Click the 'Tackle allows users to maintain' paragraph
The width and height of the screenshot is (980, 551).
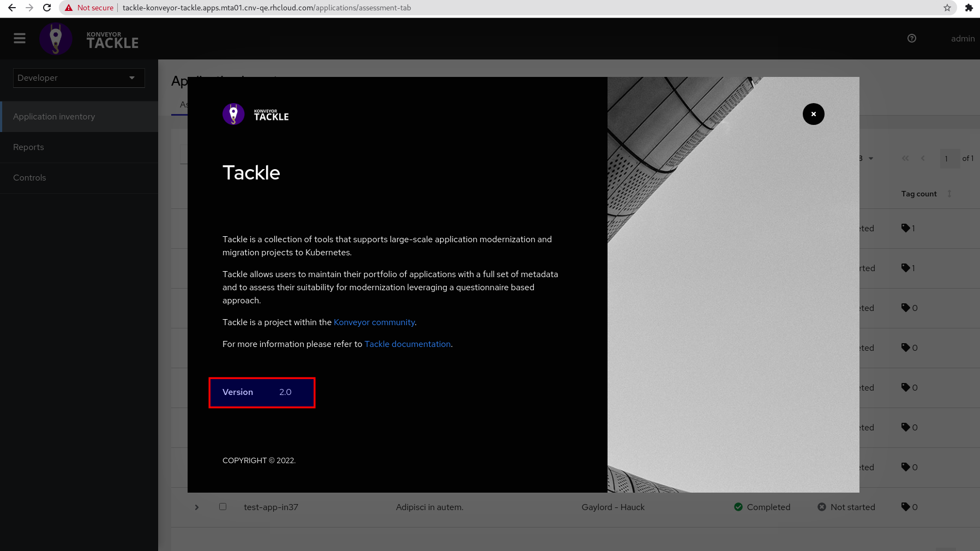click(390, 288)
